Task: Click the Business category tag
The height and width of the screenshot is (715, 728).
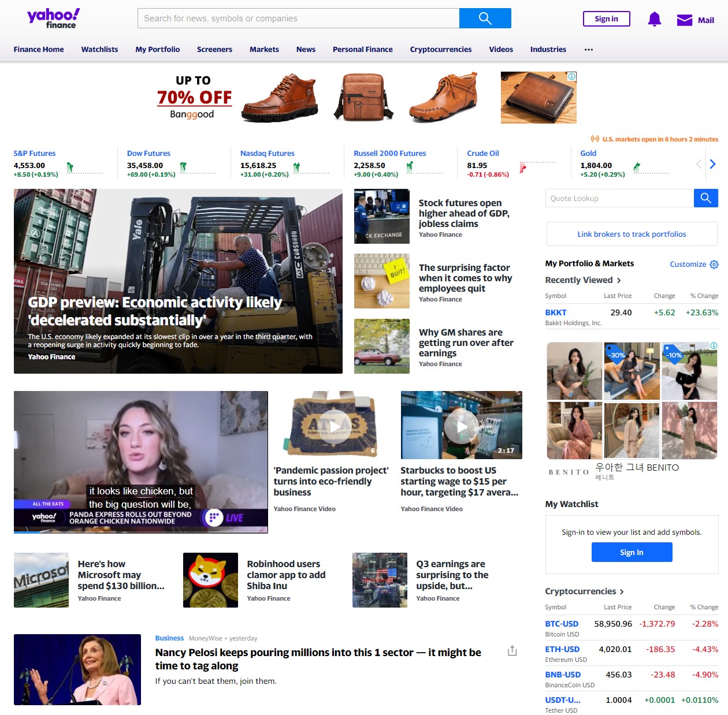Action: point(169,638)
